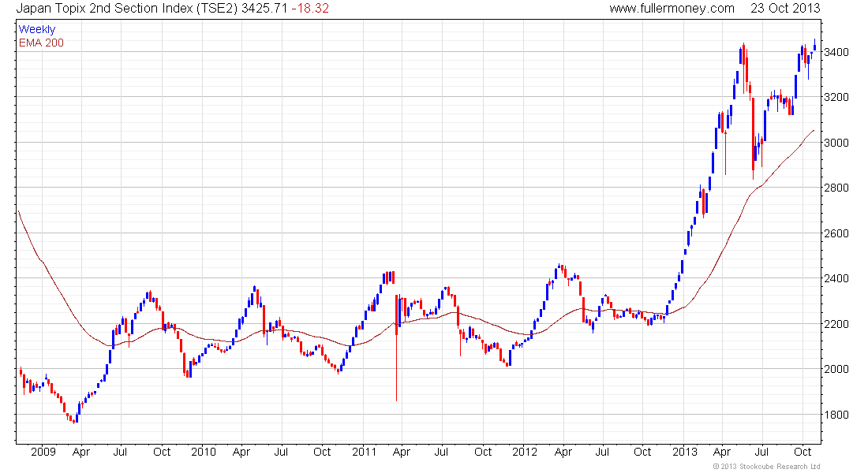Click the 2200 price axis label

(836, 324)
